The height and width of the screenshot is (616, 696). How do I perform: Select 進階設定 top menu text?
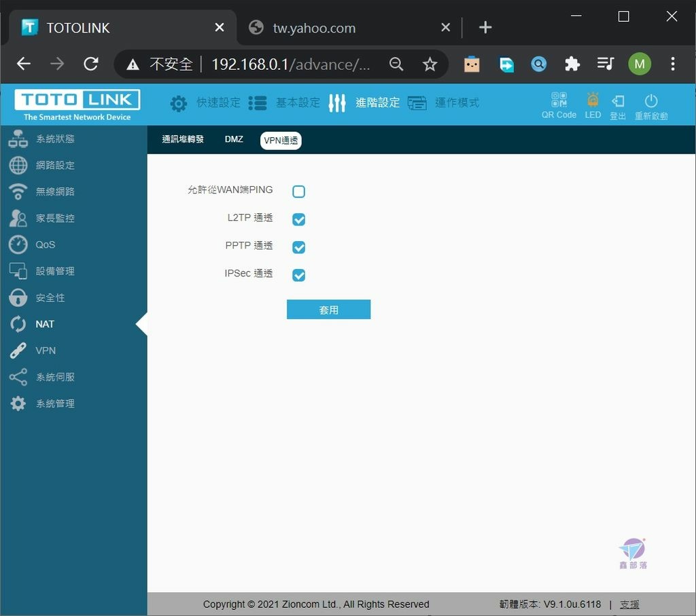(378, 103)
